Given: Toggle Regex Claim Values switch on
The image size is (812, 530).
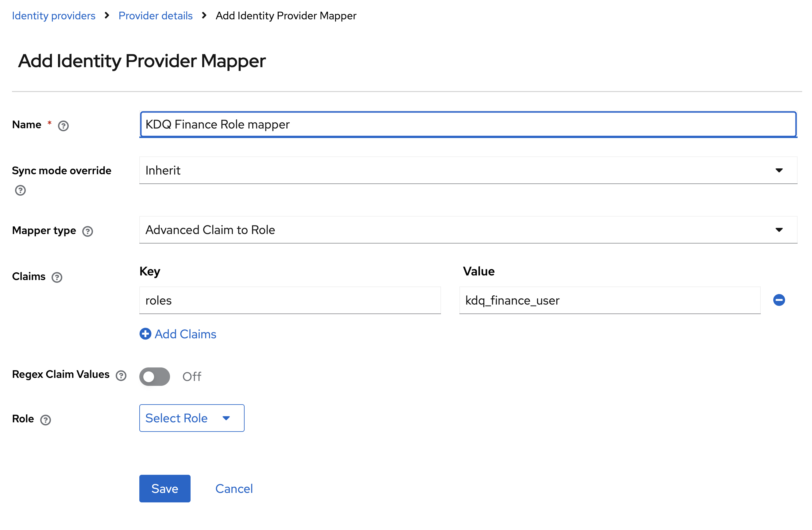Looking at the screenshot, I should pyautogui.click(x=155, y=377).
